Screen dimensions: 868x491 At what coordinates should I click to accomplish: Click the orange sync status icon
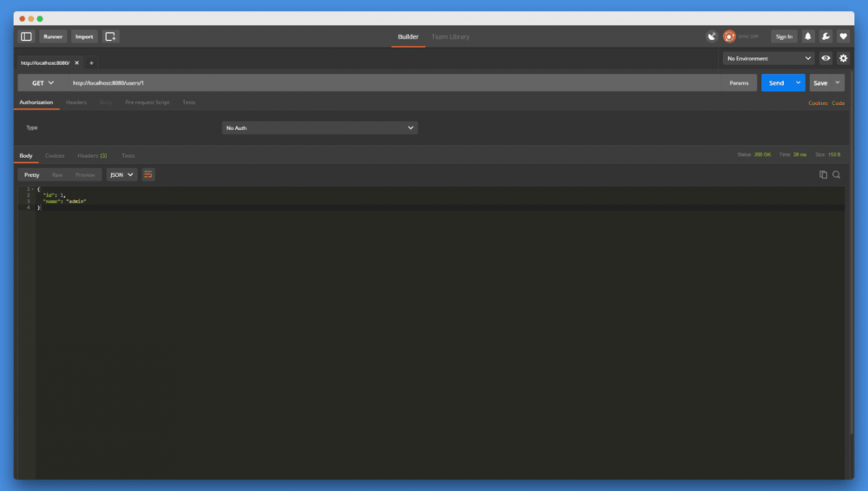(x=729, y=36)
